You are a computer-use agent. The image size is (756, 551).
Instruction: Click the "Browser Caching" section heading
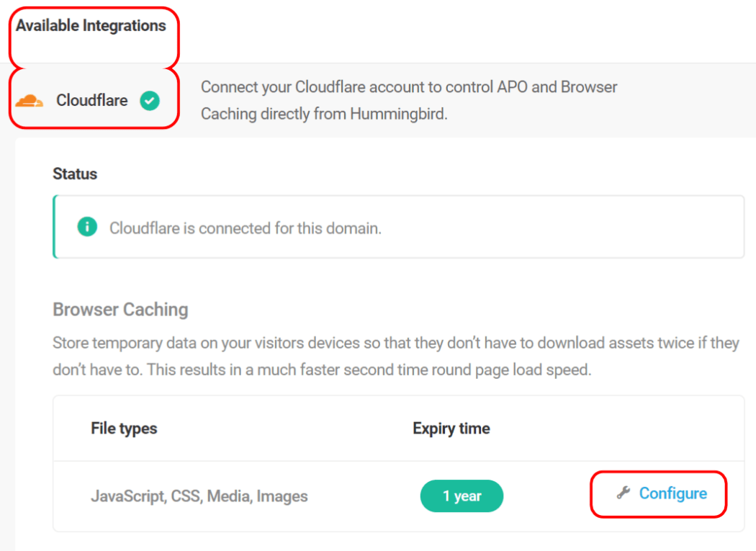coord(120,310)
